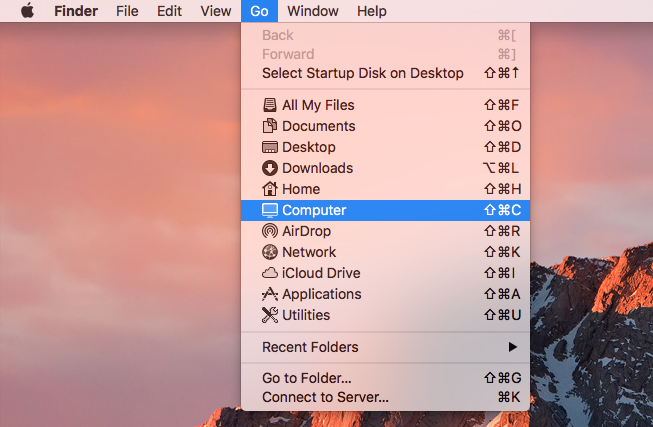Open the View menu in menu bar
This screenshot has width=653, height=427.
point(216,11)
